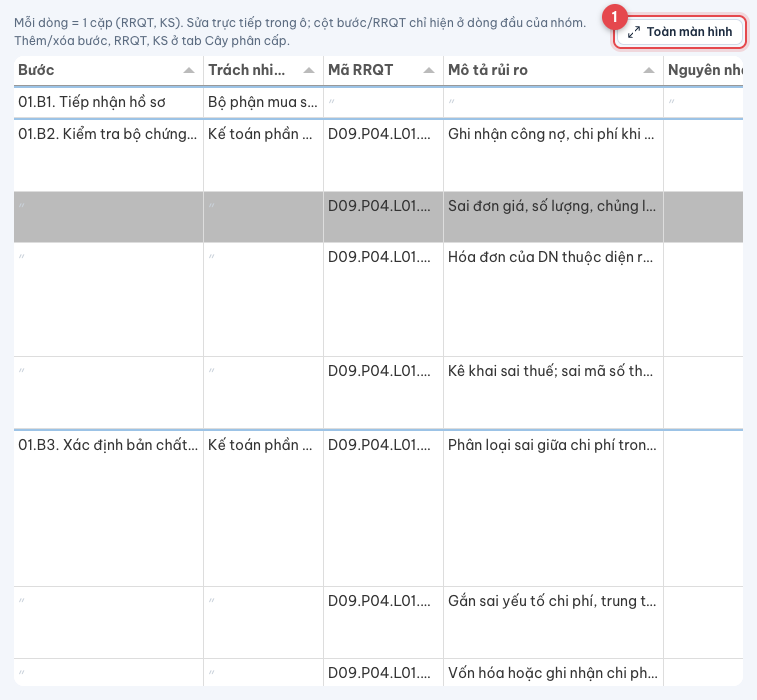Click the ditto Bước cell in highlighted Sai đơn giá row

tap(109, 217)
